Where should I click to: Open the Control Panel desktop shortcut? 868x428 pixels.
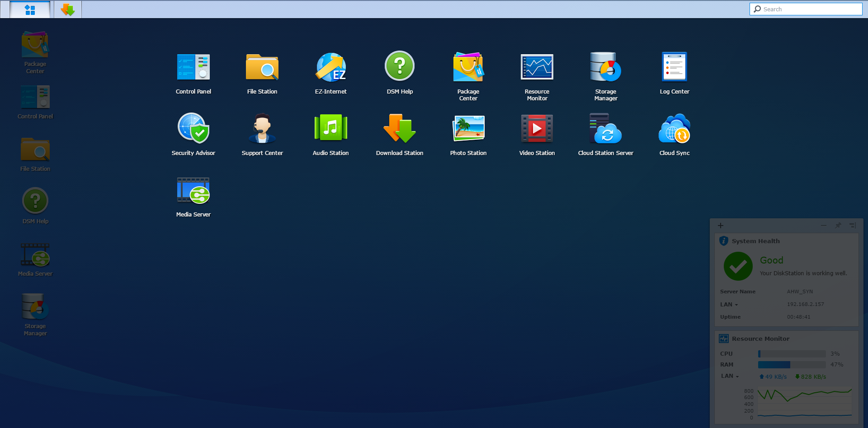click(35, 102)
